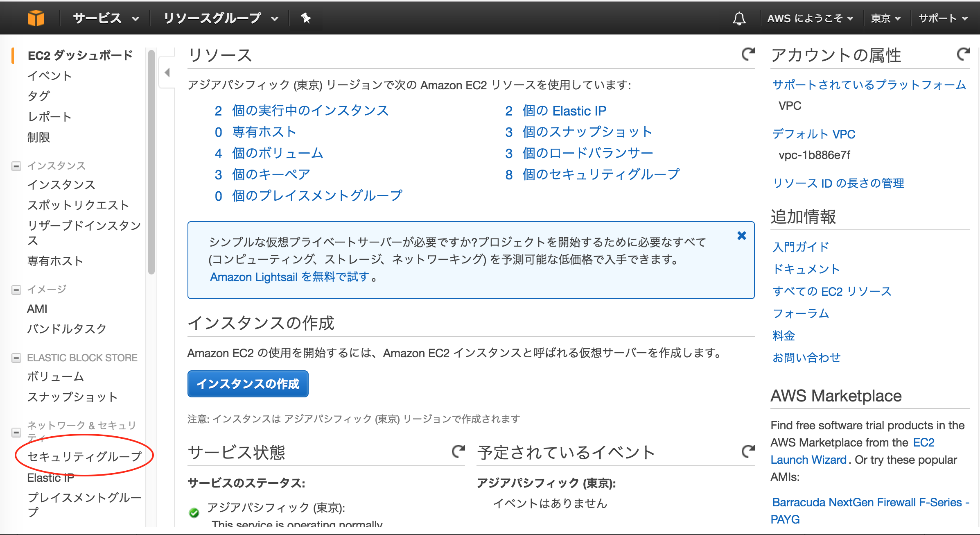Refresh the 予定されているイベント section
This screenshot has height=535, width=980.
(748, 451)
